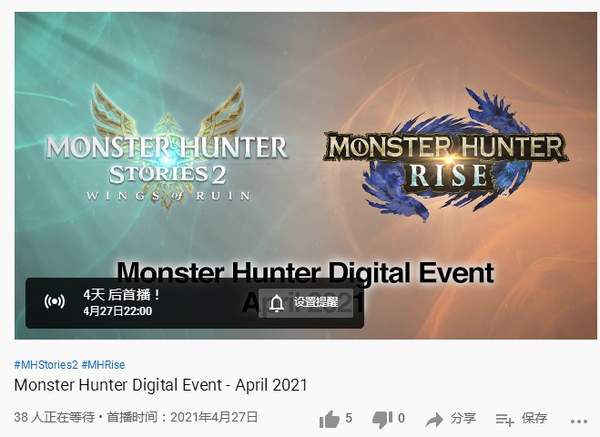The image size is (600, 437).
Task: Click the dislike count number 0
Action: point(401,418)
